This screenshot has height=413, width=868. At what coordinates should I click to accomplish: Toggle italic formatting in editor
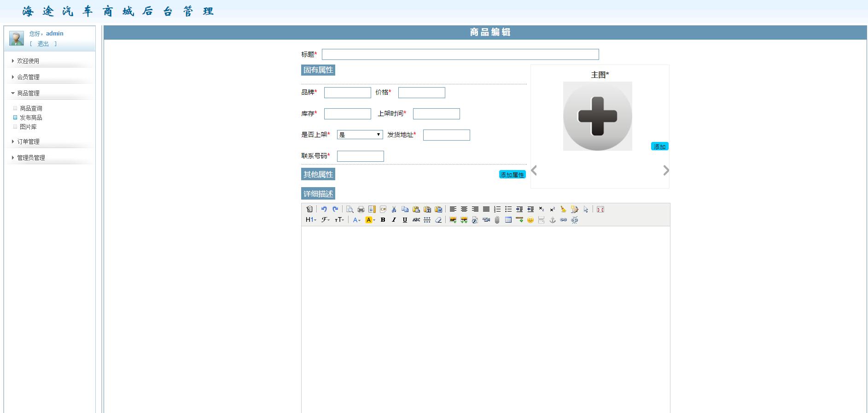point(394,220)
